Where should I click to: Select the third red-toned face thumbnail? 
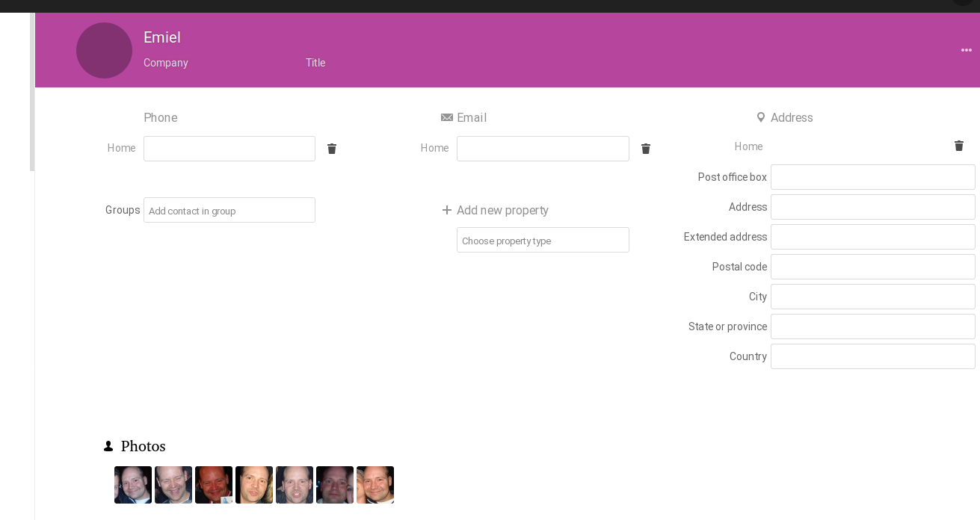(214, 485)
